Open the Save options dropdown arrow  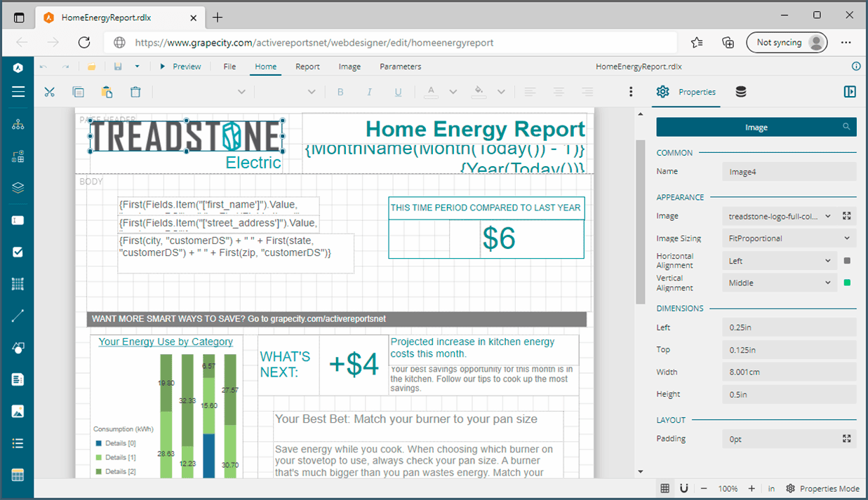(137, 67)
